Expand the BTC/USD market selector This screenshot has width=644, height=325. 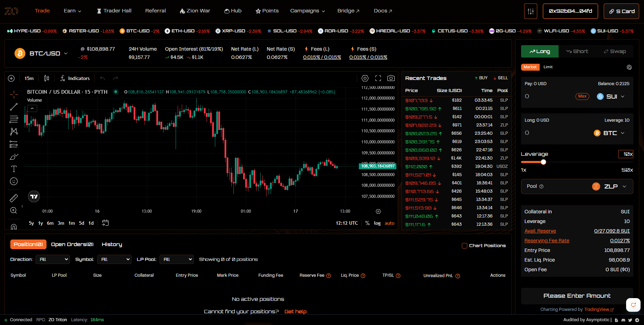pyautogui.click(x=45, y=53)
